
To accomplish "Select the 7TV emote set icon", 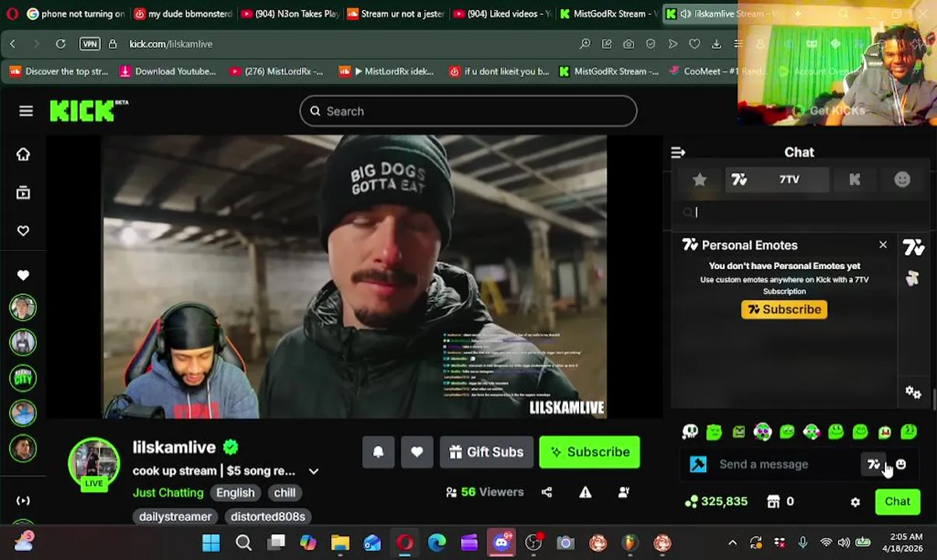I will tap(914, 248).
